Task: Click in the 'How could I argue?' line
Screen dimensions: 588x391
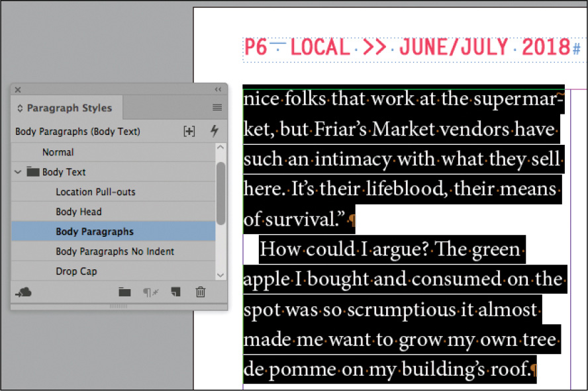Action: coord(392,249)
